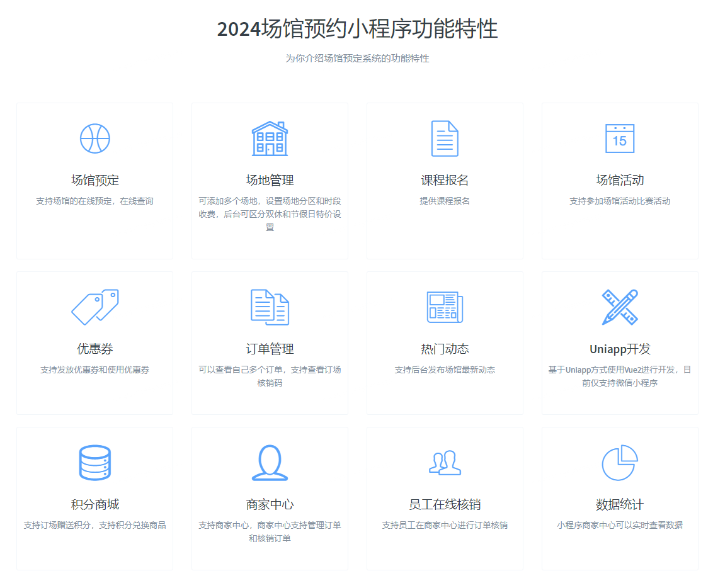Screen dimensions: 713x588
Task: Click the double-document icon for 订单管理
Action: coord(270,307)
